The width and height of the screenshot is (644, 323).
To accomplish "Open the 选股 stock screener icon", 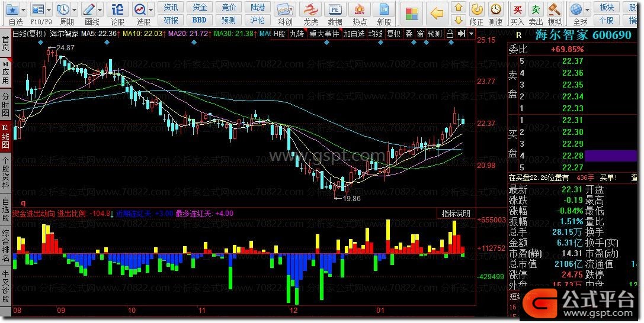I will 140,9.
